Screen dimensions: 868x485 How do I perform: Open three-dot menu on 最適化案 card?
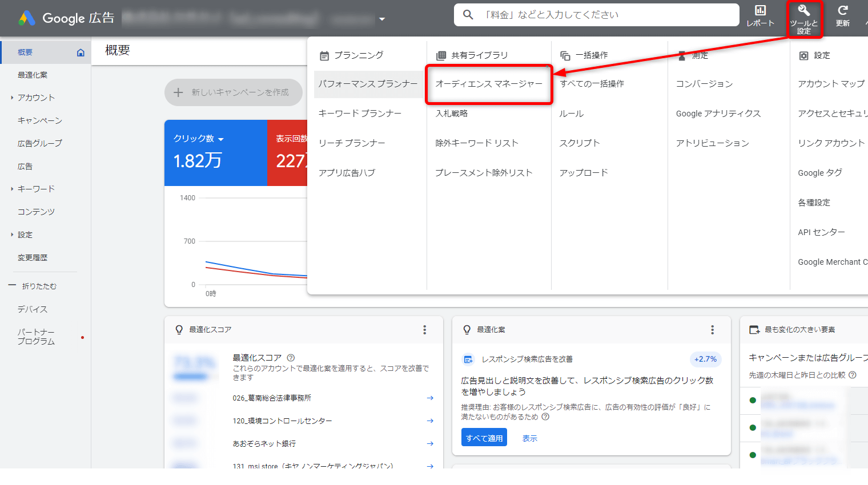pyautogui.click(x=712, y=330)
